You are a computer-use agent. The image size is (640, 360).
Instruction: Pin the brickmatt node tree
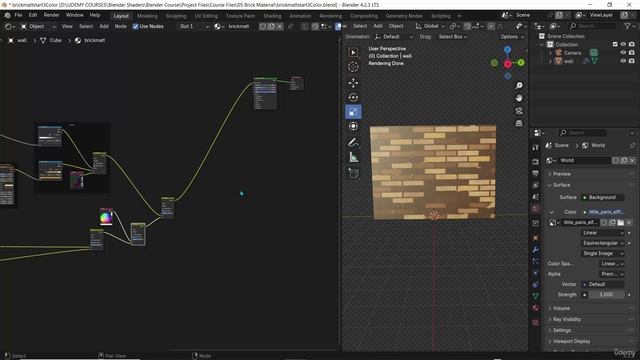290,26
